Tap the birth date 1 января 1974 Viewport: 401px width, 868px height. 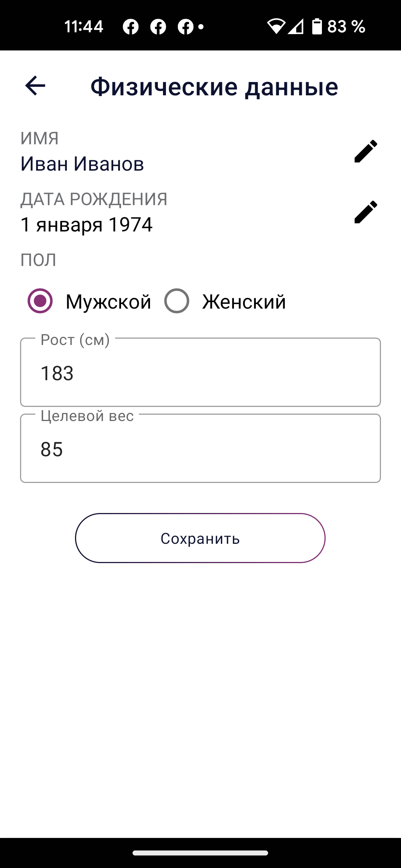87,224
